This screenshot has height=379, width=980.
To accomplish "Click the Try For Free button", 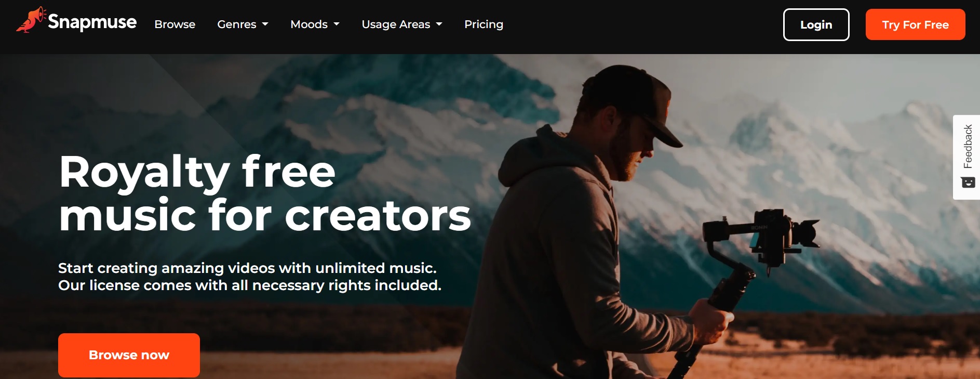I will (x=915, y=24).
